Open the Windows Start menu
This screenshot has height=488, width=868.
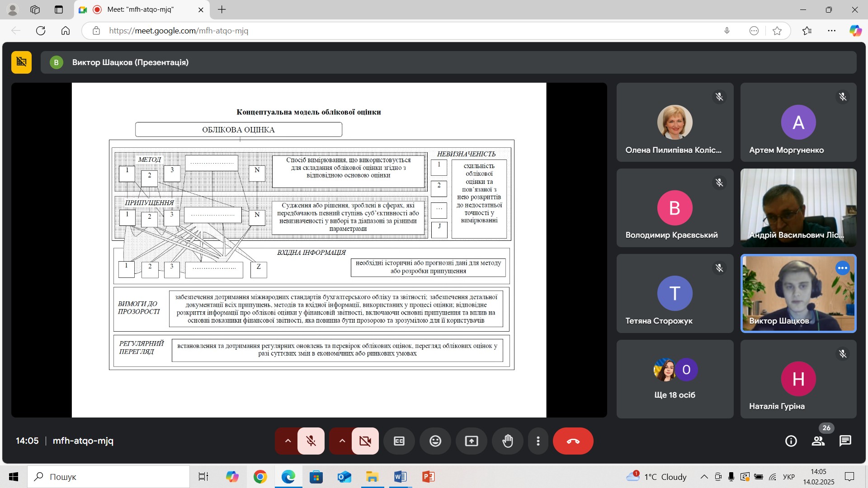coord(14,477)
